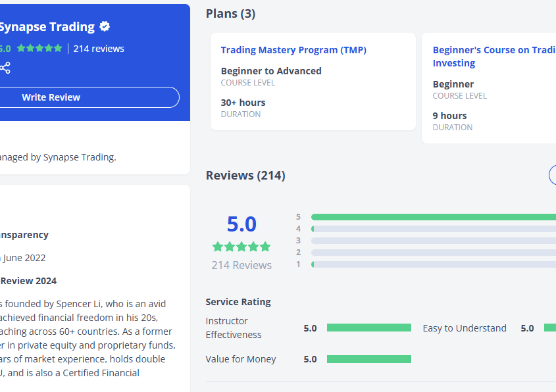Filter reviews by the 3-star bar
The height and width of the screenshot is (392, 556).
433,241
